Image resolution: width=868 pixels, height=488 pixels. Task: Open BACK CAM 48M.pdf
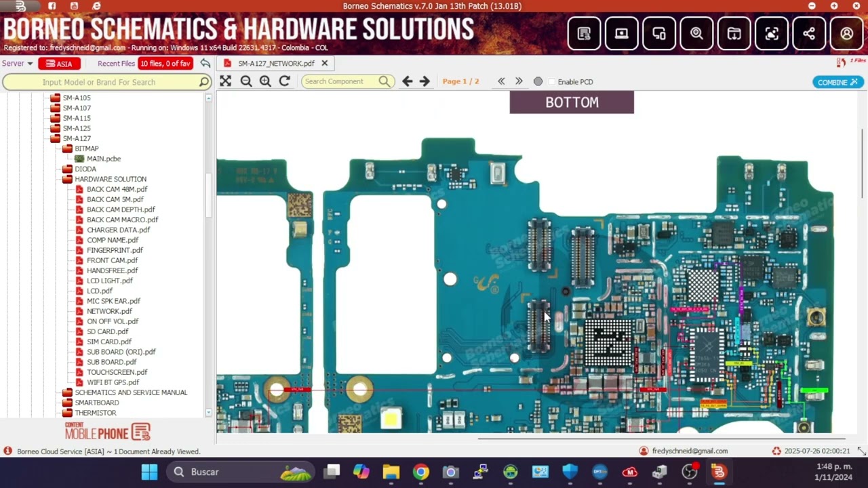point(117,189)
